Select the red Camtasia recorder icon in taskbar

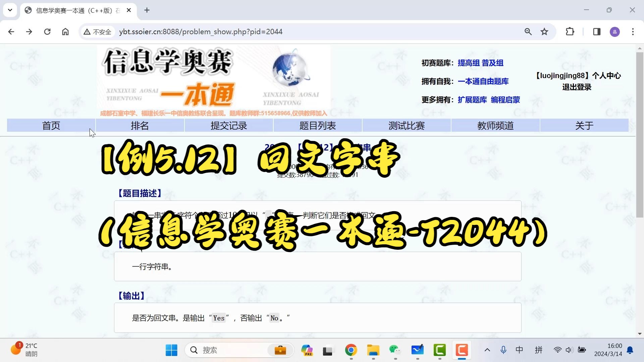coord(462,350)
